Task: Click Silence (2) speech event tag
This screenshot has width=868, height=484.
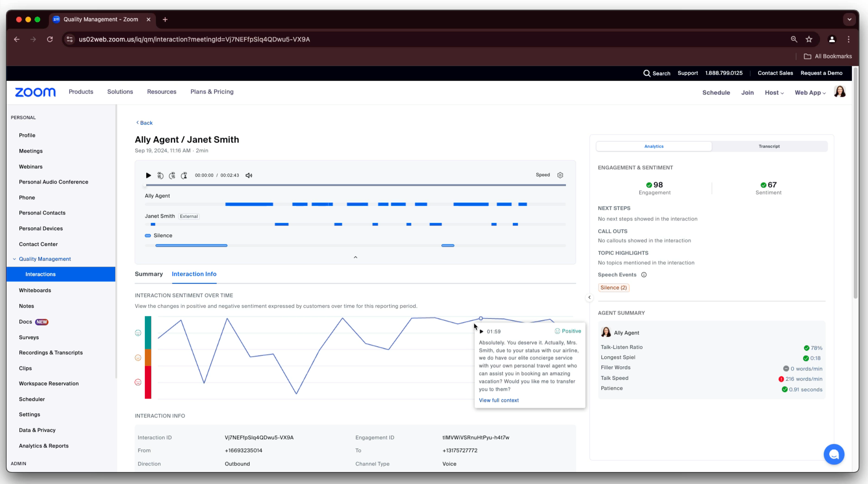Action: click(613, 287)
